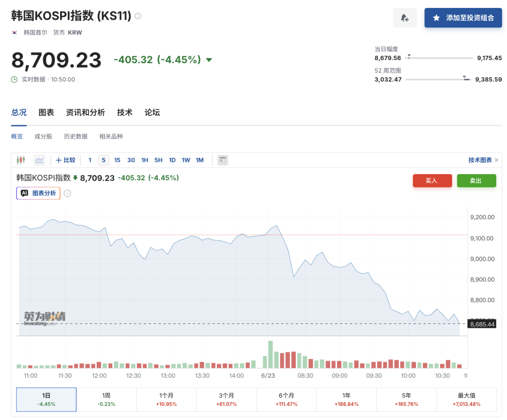Select the area line chart icon
Image resolution: width=507 pixels, height=420 pixels.
point(39,160)
